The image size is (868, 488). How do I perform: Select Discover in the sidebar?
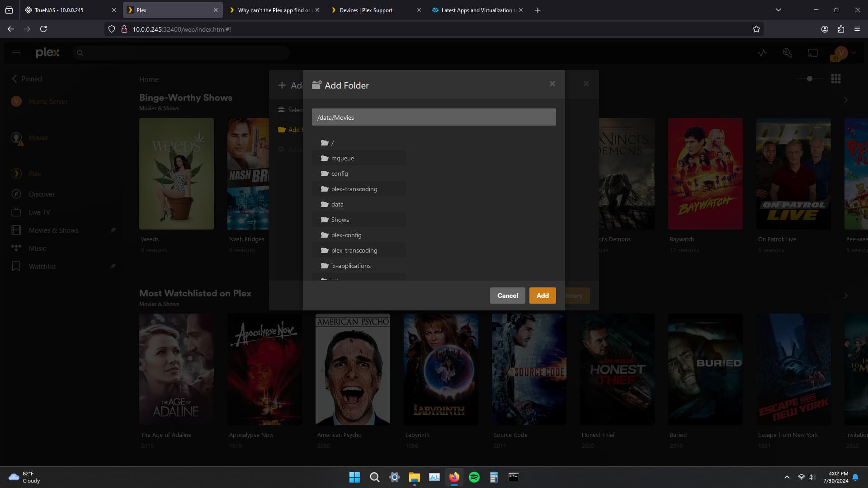click(41, 194)
